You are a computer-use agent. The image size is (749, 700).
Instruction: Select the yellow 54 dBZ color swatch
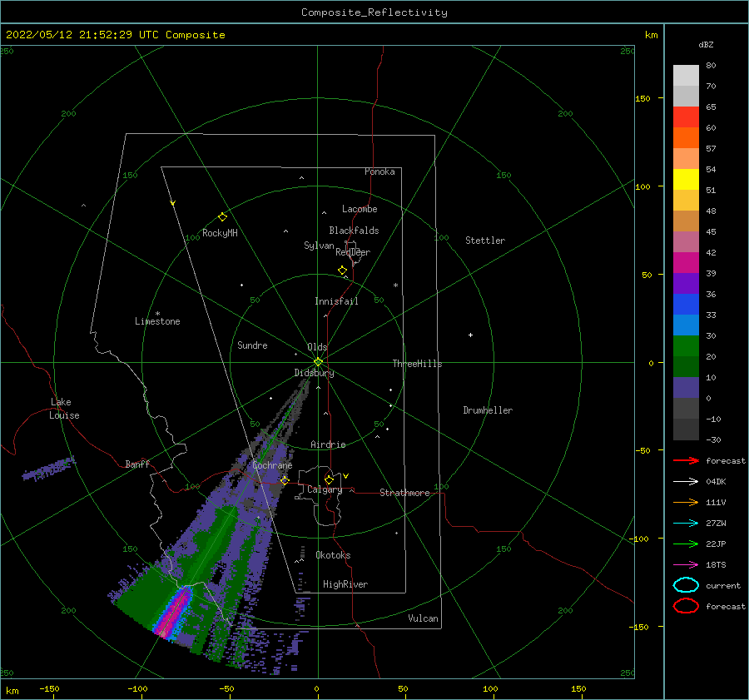686,179
